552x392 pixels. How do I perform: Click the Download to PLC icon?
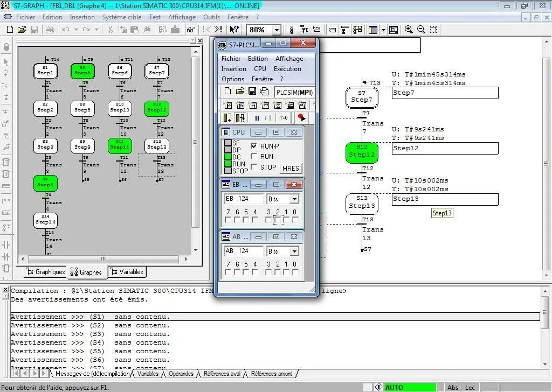pyautogui.click(x=175, y=30)
